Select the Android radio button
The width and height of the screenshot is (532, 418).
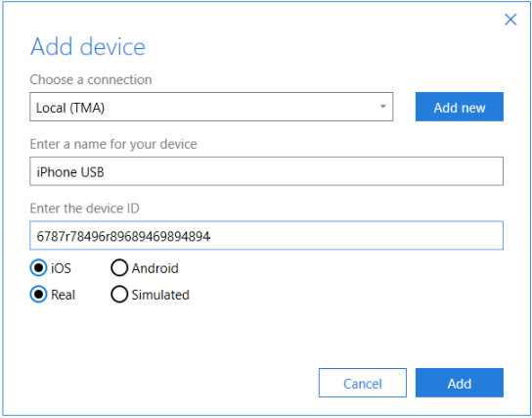pyautogui.click(x=119, y=268)
